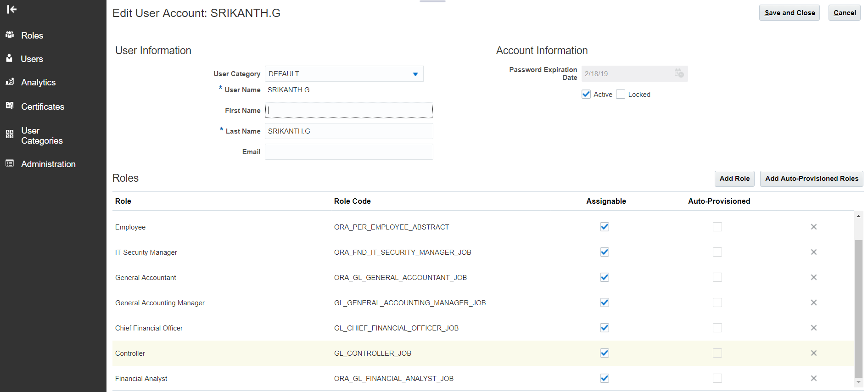Enable the Locked account checkbox
Viewport: 868px width, 392px height.
(x=621, y=95)
